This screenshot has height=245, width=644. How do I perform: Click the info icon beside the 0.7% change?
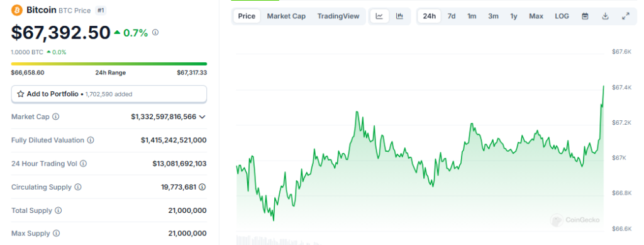coord(155,33)
